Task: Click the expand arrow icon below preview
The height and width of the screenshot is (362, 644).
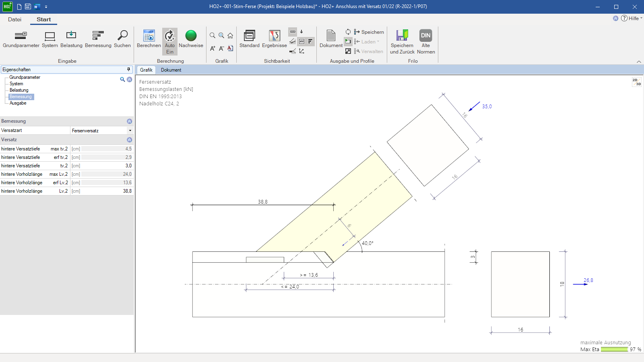Action: (x=348, y=51)
